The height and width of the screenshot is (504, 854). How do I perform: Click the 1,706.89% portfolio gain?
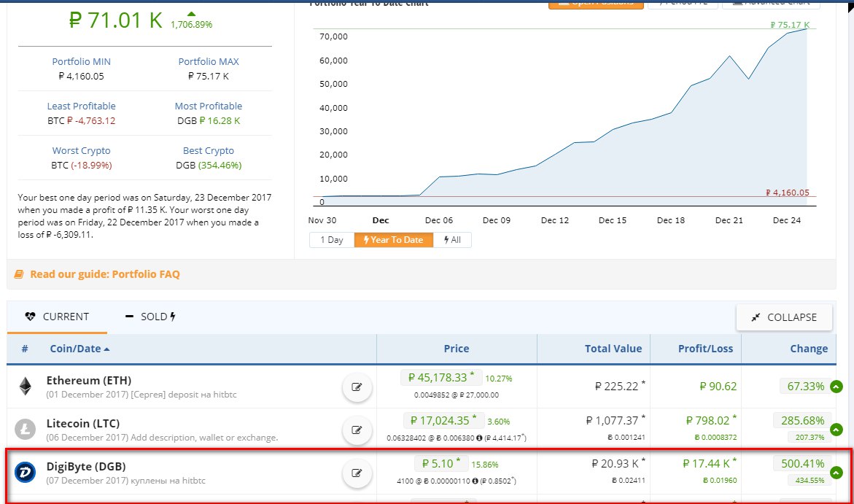tap(191, 25)
